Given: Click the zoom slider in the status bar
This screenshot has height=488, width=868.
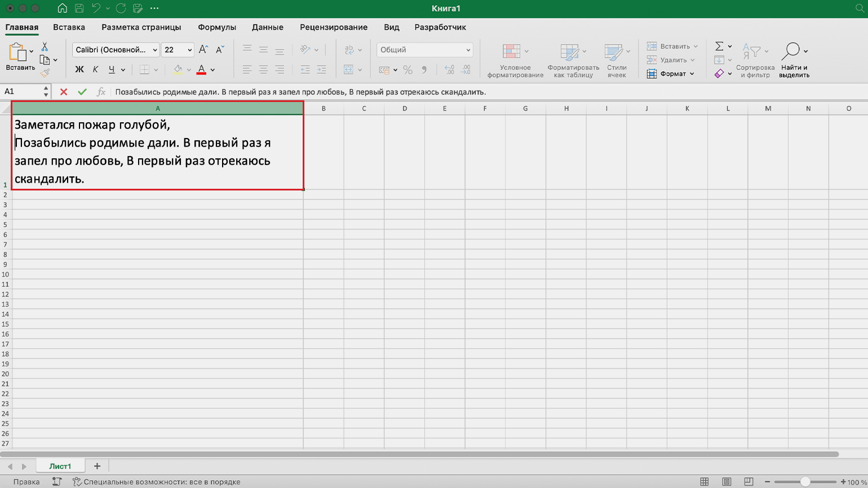Looking at the screenshot, I should [x=805, y=482].
